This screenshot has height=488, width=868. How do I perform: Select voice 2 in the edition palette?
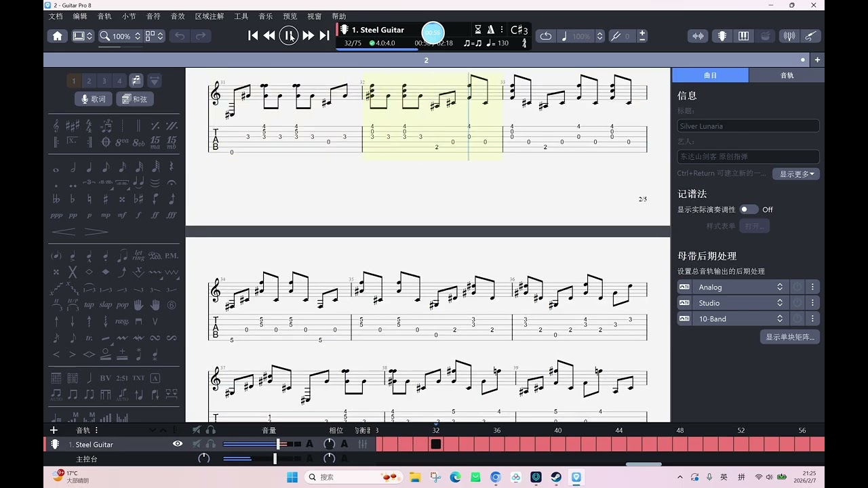[89, 81]
